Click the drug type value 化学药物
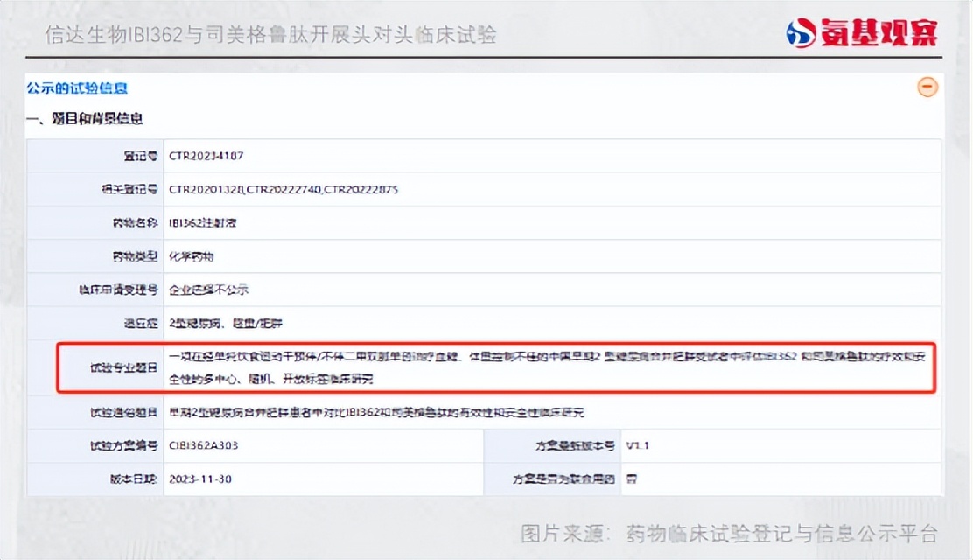The image size is (973, 560). pyautogui.click(x=191, y=256)
